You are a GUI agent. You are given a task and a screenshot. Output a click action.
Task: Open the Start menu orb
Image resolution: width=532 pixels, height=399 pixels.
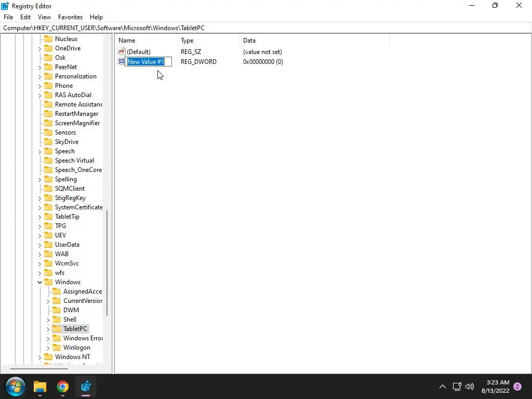click(15, 387)
